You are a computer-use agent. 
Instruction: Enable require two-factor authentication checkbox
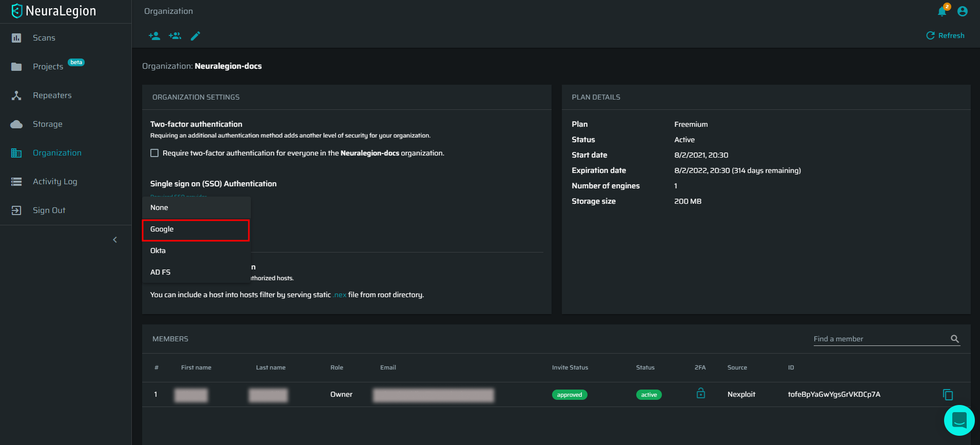pyautogui.click(x=154, y=153)
